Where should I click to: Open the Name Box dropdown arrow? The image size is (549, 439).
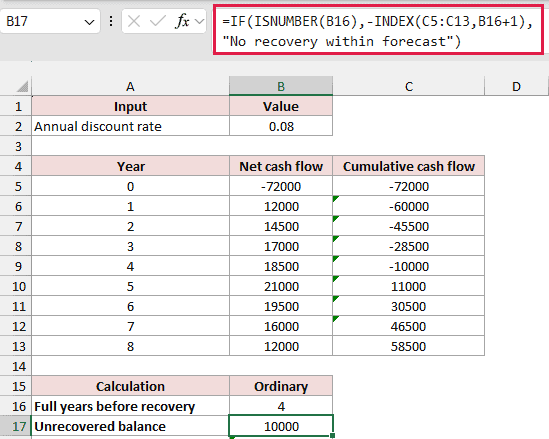pos(89,22)
